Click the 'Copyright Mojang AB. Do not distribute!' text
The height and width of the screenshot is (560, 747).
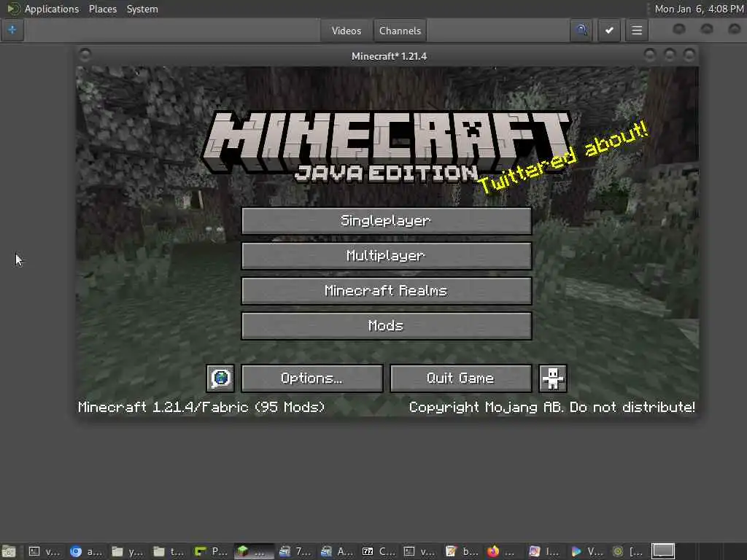[x=551, y=407]
